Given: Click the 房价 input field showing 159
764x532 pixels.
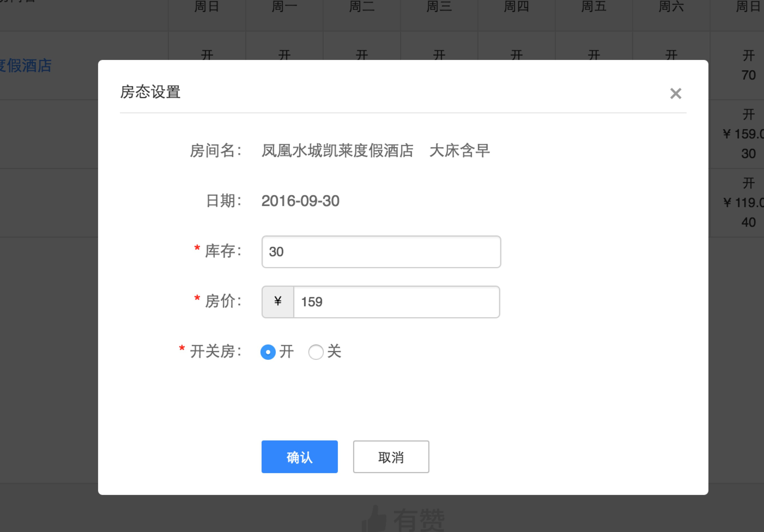Looking at the screenshot, I should pyautogui.click(x=396, y=302).
